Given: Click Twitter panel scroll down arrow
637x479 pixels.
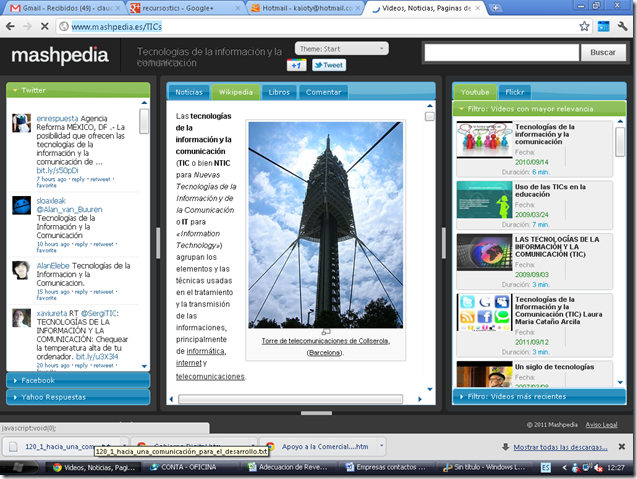Looking at the screenshot, I should click(144, 366).
